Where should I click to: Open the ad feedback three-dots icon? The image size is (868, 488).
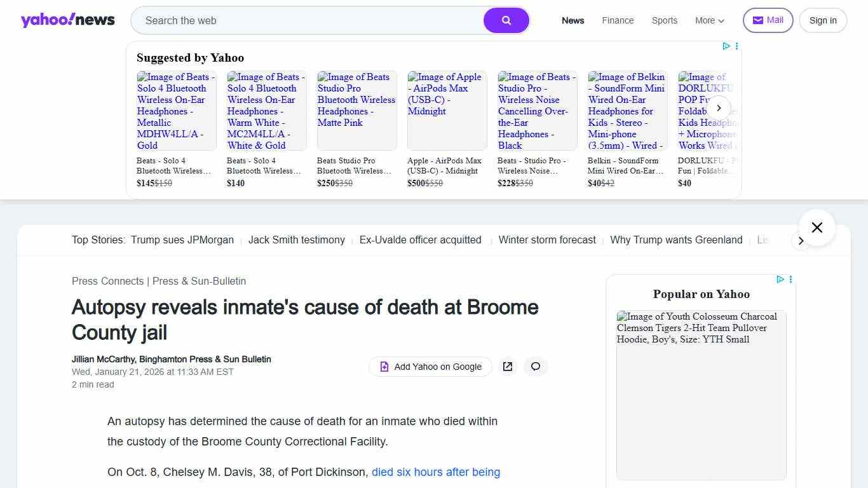click(x=736, y=46)
